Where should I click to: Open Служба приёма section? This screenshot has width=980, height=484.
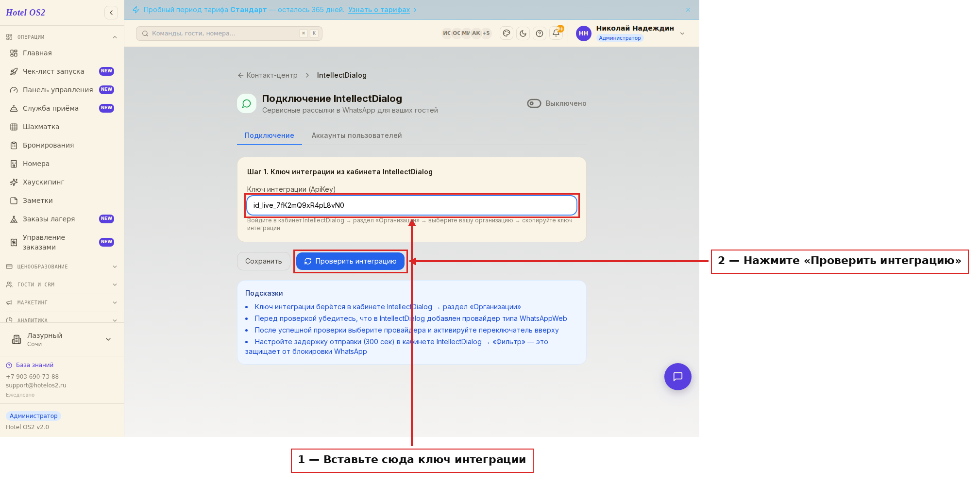[x=62, y=108]
